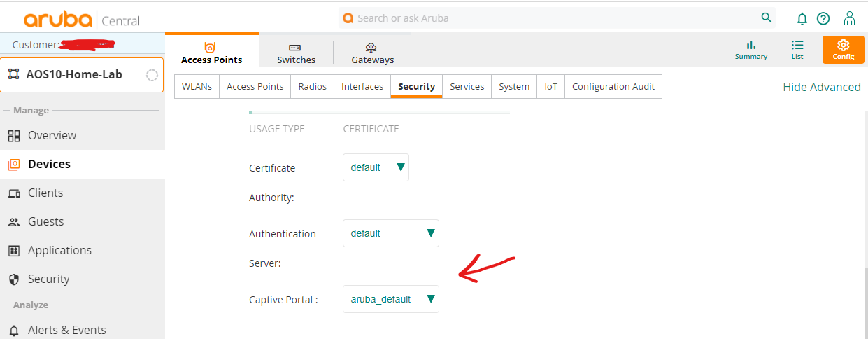Open the user account icon
The width and height of the screenshot is (868, 339).
click(x=849, y=18)
